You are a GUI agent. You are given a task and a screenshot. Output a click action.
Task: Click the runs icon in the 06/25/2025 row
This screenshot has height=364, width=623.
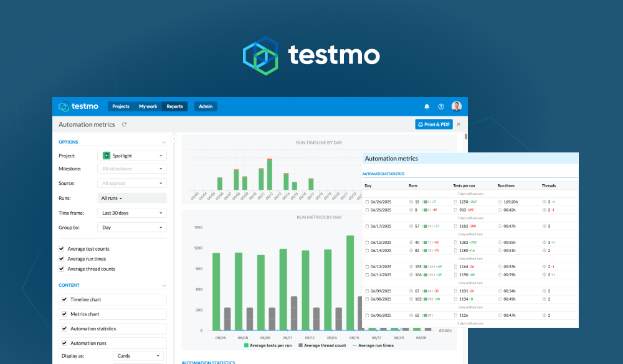tap(411, 210)
